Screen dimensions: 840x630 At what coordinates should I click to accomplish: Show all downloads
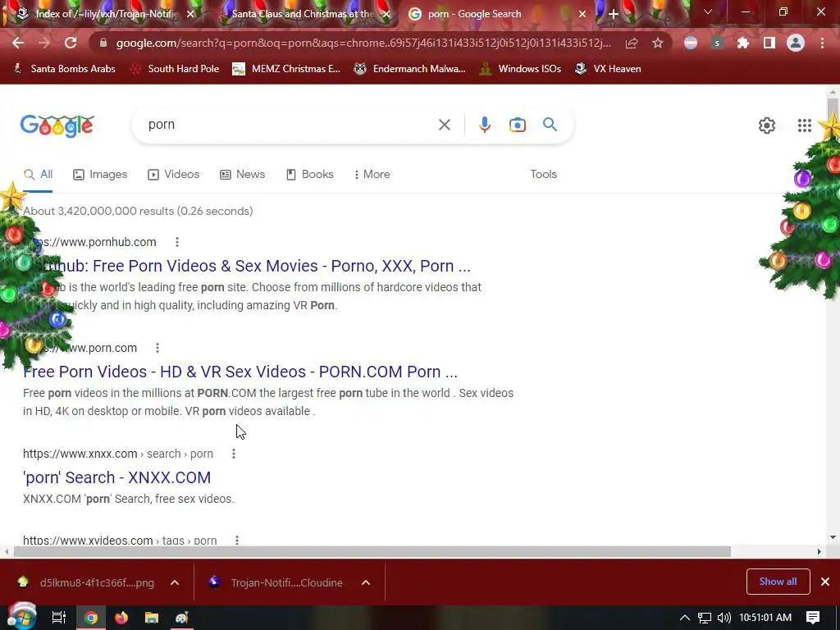778,582
